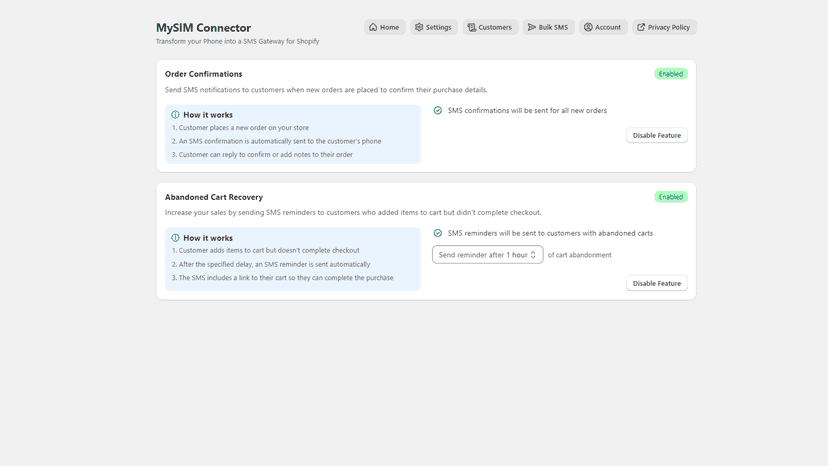Viewport: 828px width, 466px height.
Task: Disable the Order Confirmations feature
Action: 656,135
